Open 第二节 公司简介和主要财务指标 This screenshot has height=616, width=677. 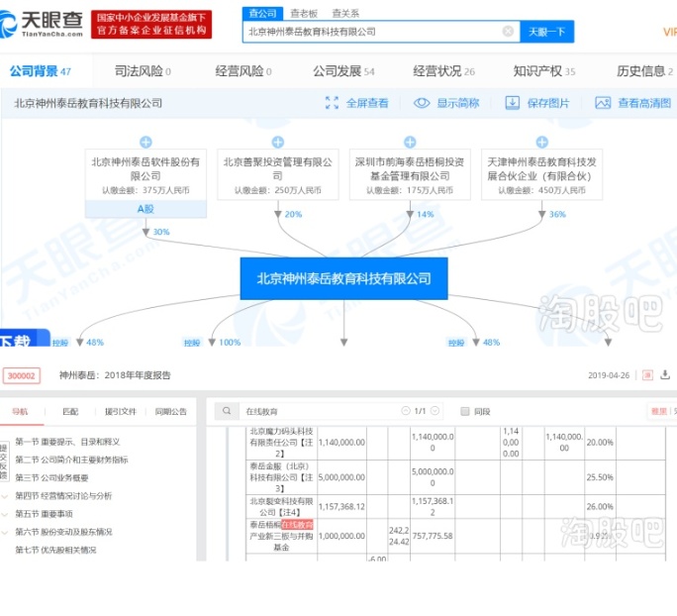pyautogui.click(x=71, y=460)
